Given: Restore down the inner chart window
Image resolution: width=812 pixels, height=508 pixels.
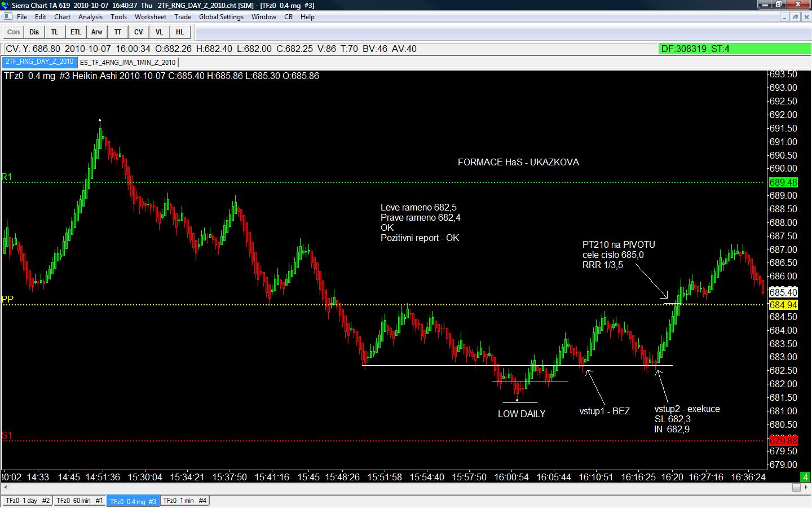Looking at the screenshot, I should [x=795, y=17].
